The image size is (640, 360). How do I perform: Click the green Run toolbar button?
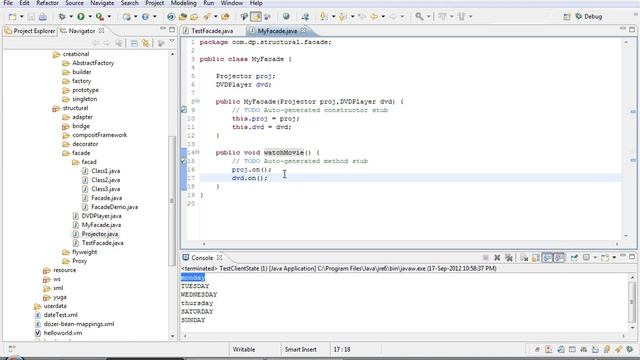pos(81,17)
